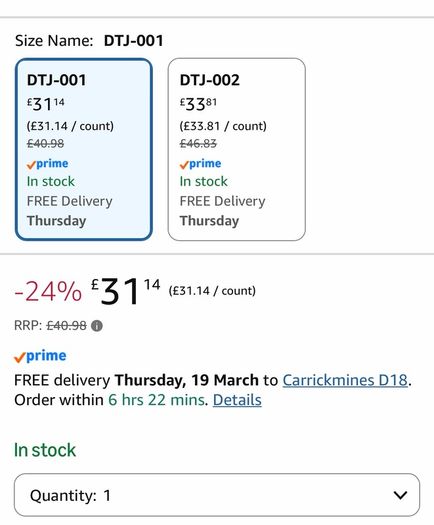Image resolution: width=434 pixels, height=525 pixels.
Task: Click the 6 hrs 22 mins countdown text
Action: click(157, 400)
